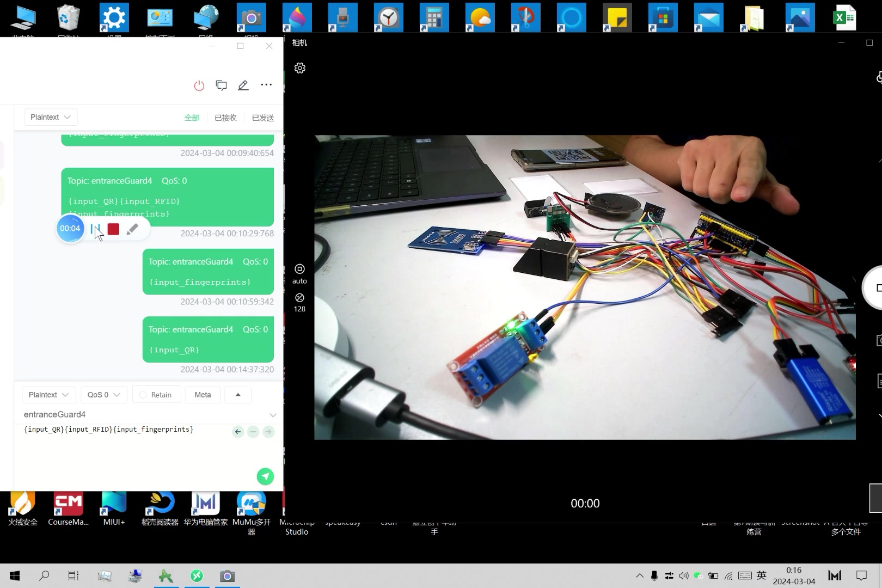The image size is (882, 588).
Task: Open the QoS 0 dropdown
Action: pyautogui.click(x=103, y=395)
